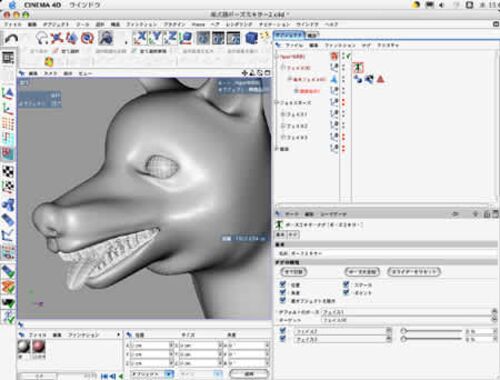Select the Move tool icon
The image size is (500, 380).
click(x=57, y=38)
